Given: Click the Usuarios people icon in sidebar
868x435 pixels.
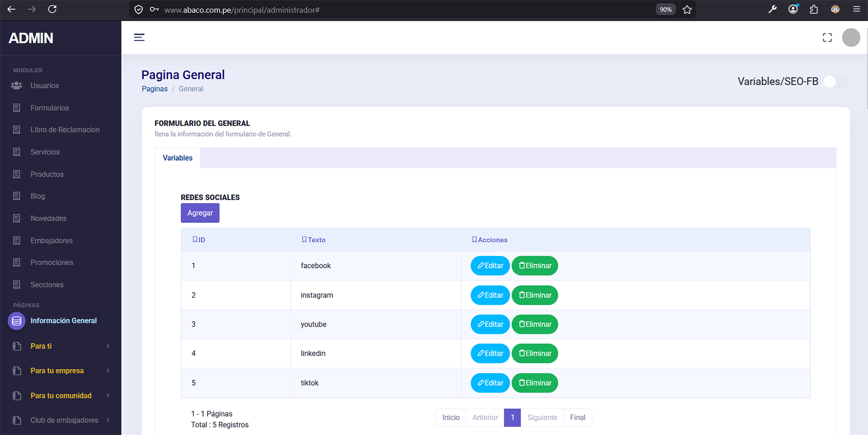Looking at the screenshot, I should tap(17, 86).
